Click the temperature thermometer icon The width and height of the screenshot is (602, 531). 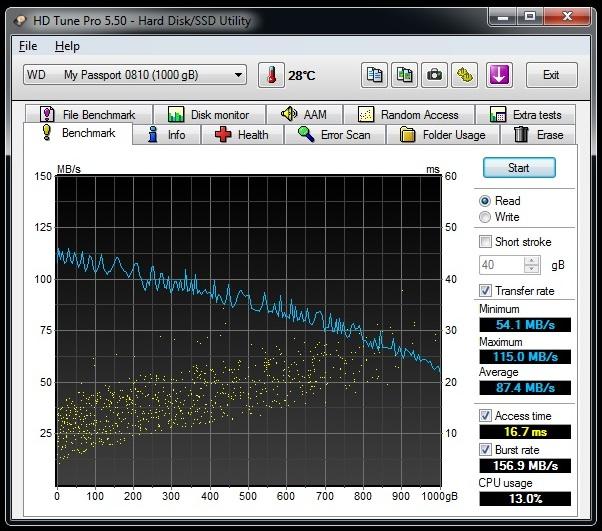pyautogui.click(x=271, y=75)
